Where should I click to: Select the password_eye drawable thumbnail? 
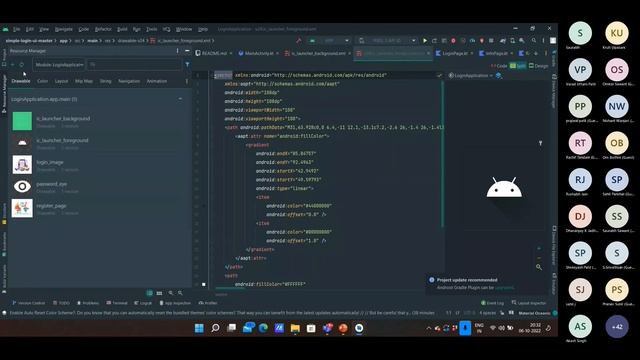click(22, 187)
